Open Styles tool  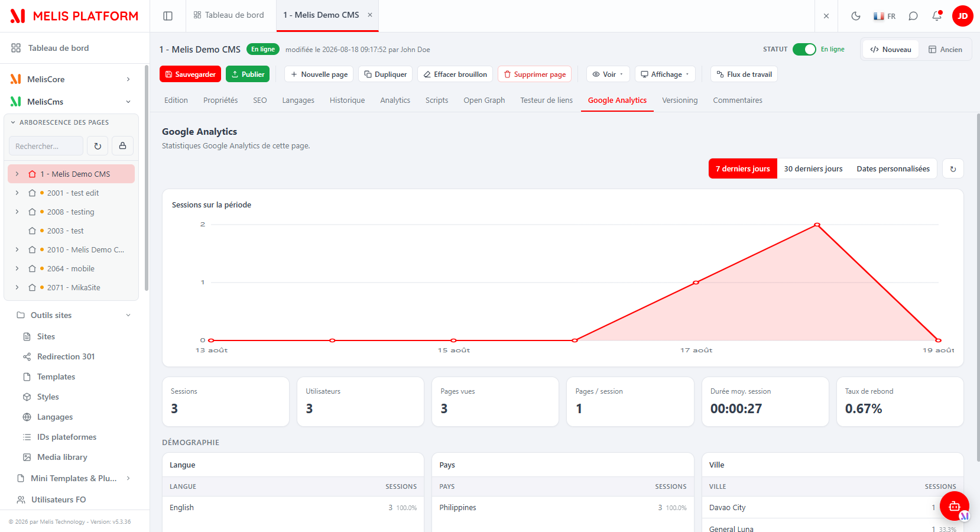click(x=48, y=397)
